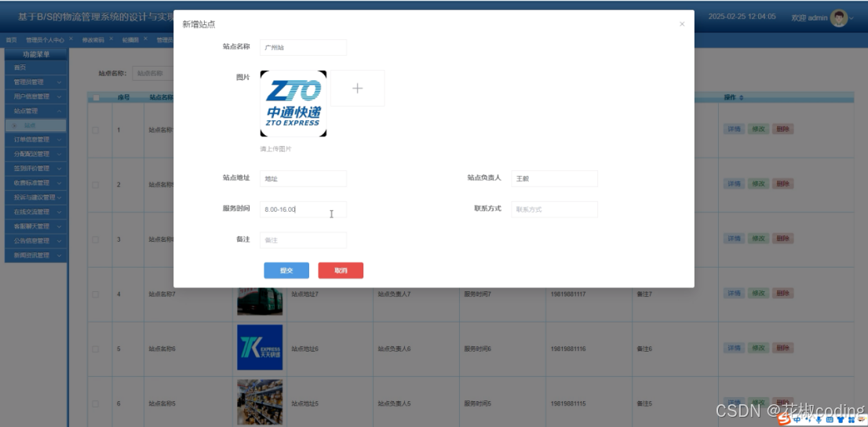Click the empty 备注 input field
Image resolution: width=868 pixels, height=427 pixels.
(304, 240)
